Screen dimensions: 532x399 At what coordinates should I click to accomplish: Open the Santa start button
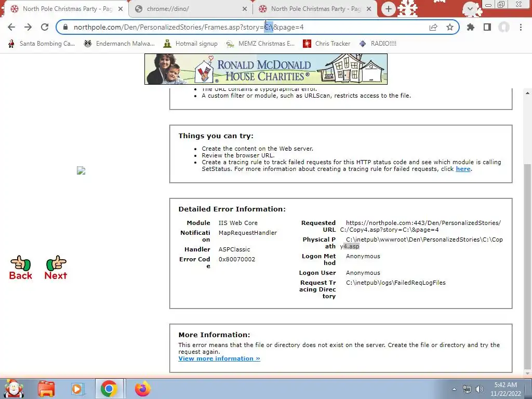point(14,389)
